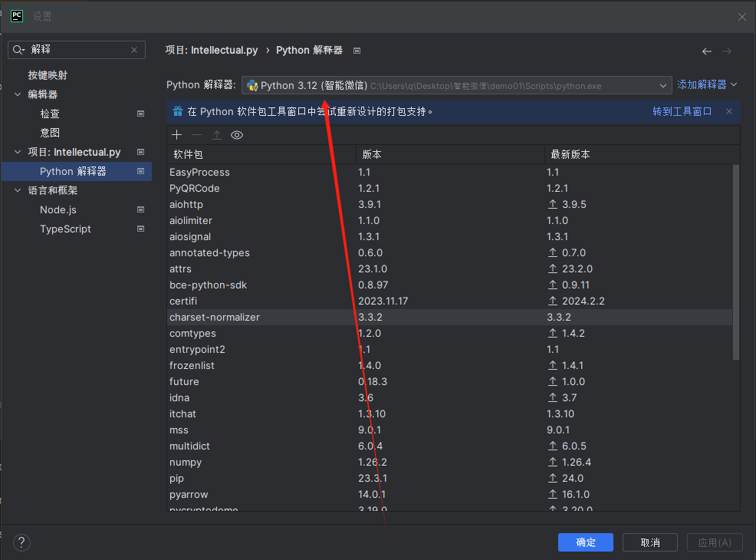Click project-level icon next to 项目: Intellectual.py
756x560 pixels.
pyautogui.click(x=141, y=152)
